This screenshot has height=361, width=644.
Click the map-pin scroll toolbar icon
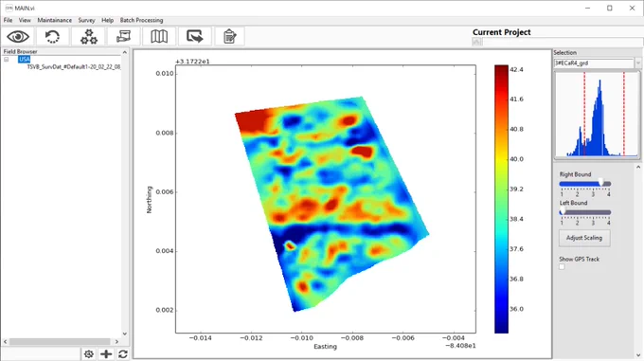[124, 37]
